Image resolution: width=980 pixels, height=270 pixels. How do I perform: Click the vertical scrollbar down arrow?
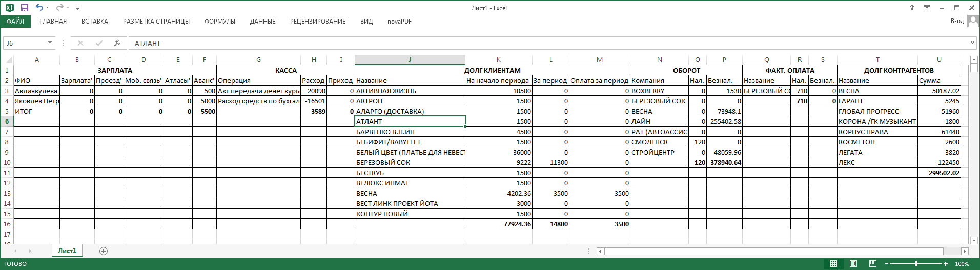point(974,241)
